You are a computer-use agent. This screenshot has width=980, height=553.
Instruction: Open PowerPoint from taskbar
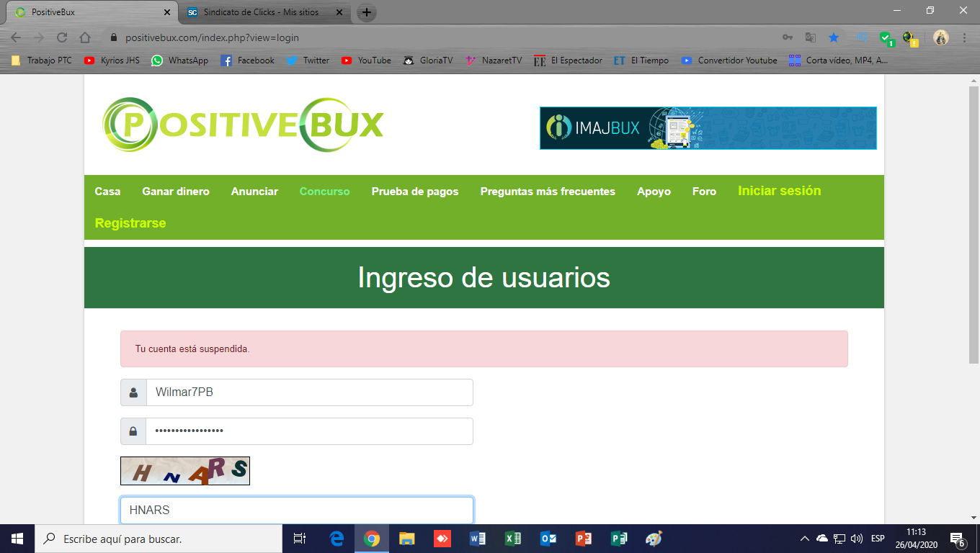(584, 539)
